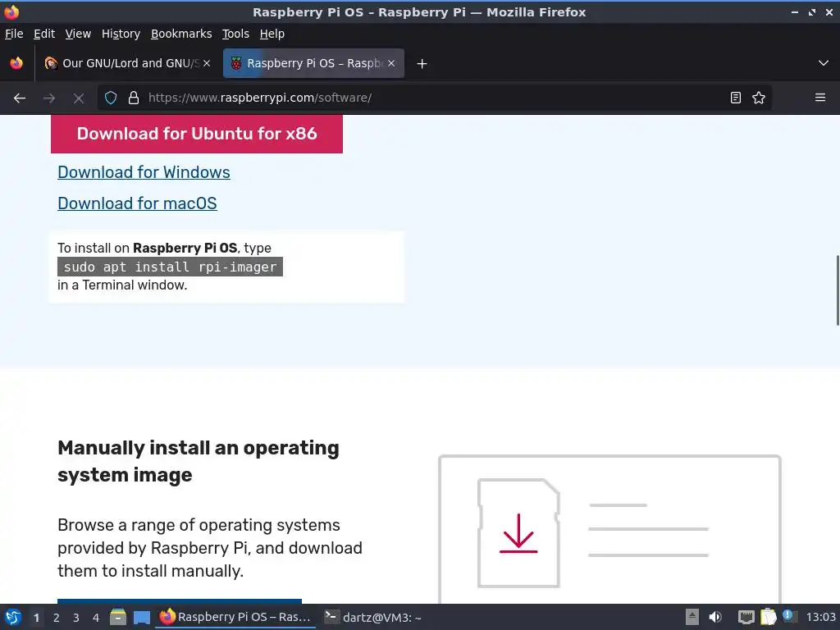Open the Help menu
This screenshot has width=840, height=630.
pyautogui.click(x=272, y=34)
